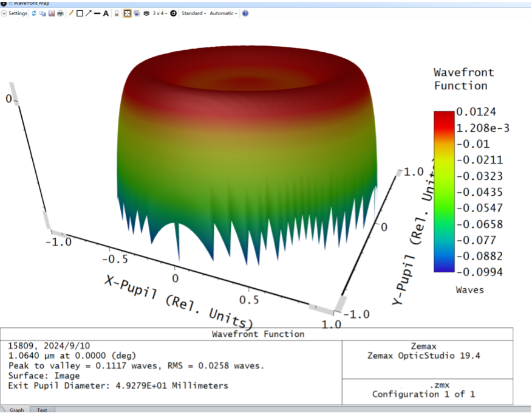Select the line annotation tool
Screen dimensions: 532x414
coord(97,13)
